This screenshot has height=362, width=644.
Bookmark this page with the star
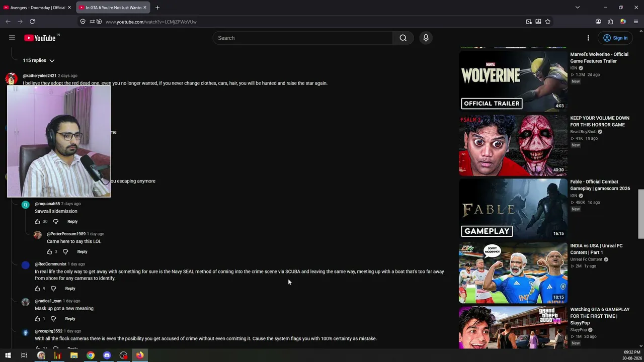click(548, 22)
